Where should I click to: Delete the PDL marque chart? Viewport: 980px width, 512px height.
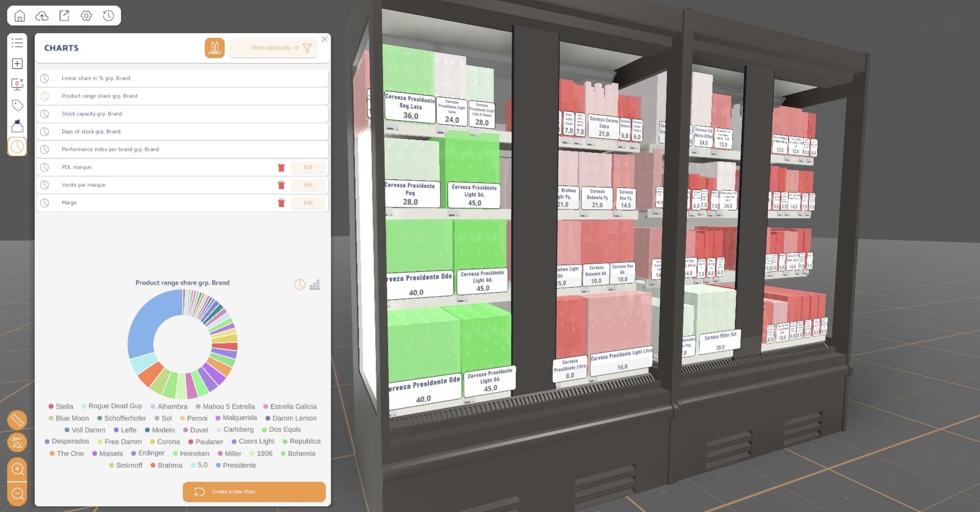[x=281, y=167]
